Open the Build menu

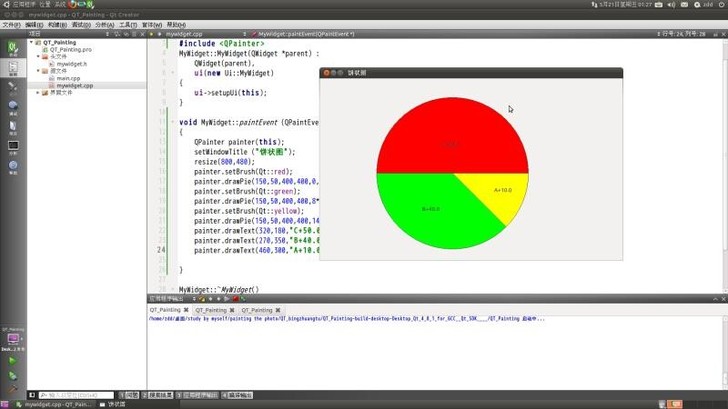pos(58,25)
